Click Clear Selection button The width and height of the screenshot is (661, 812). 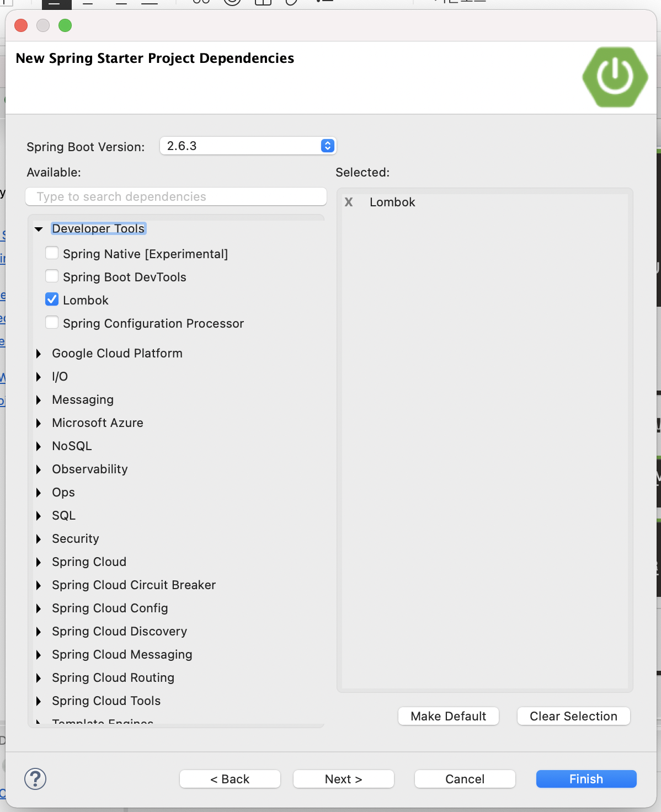tap(574, 716)
